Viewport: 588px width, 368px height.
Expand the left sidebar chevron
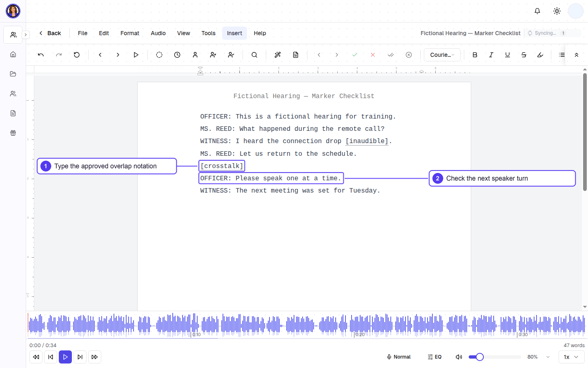tap(26, 35)
